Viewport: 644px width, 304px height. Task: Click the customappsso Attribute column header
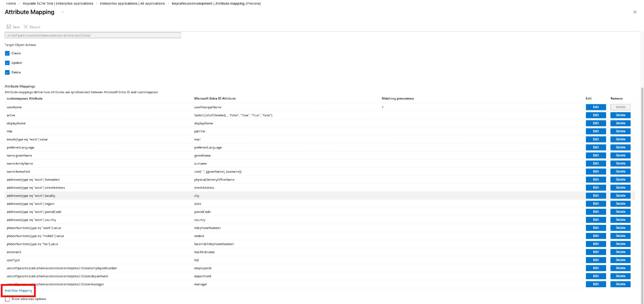coord(24,99)
